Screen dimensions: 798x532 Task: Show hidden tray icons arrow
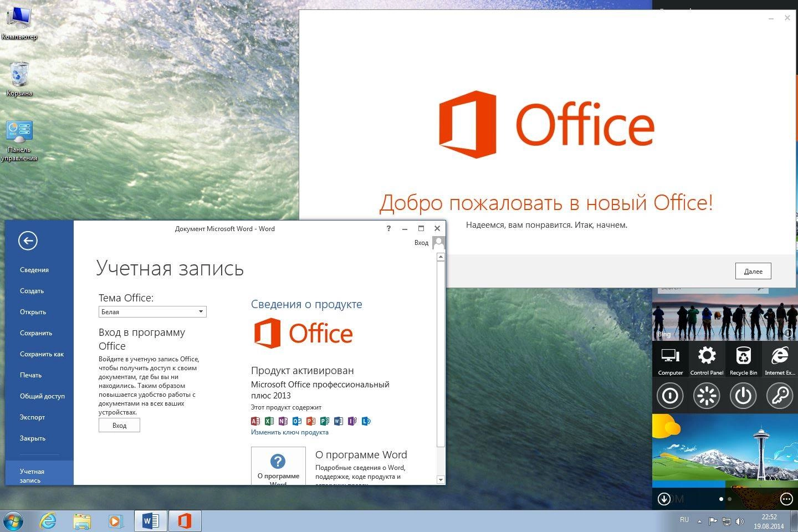pos(699,521)
